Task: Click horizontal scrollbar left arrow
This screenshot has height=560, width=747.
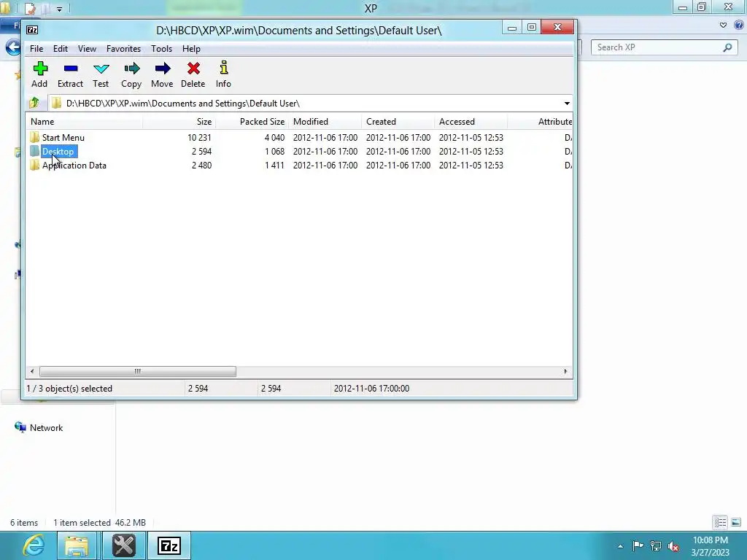Action: [32, 371]
